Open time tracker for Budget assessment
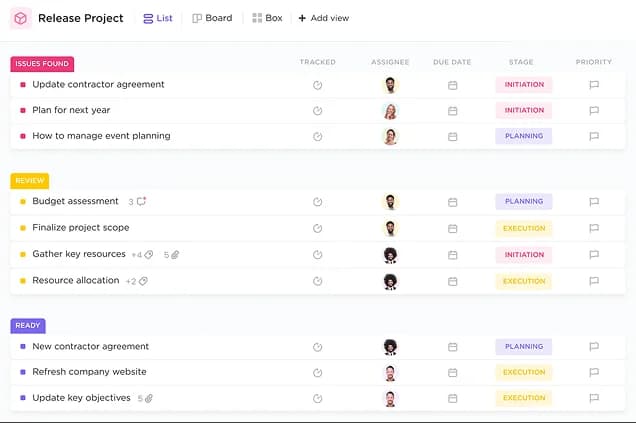The height and width of the screenshot is (423, 636). [318, 202]
